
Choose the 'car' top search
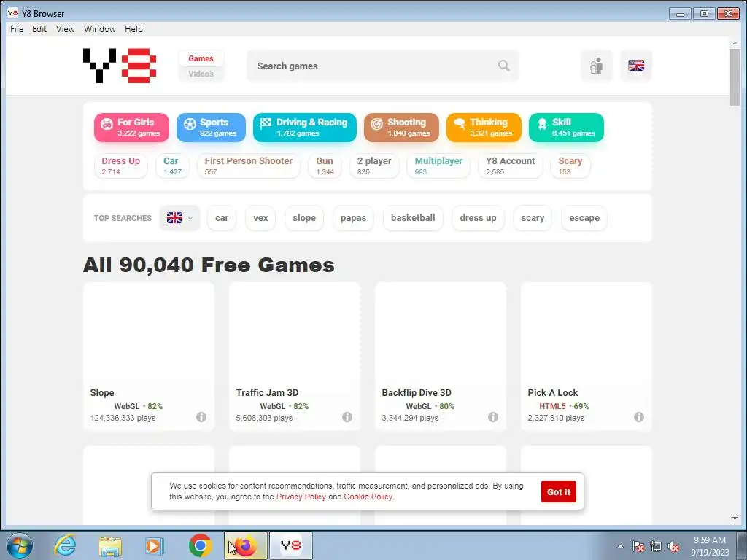click(222, 217)
